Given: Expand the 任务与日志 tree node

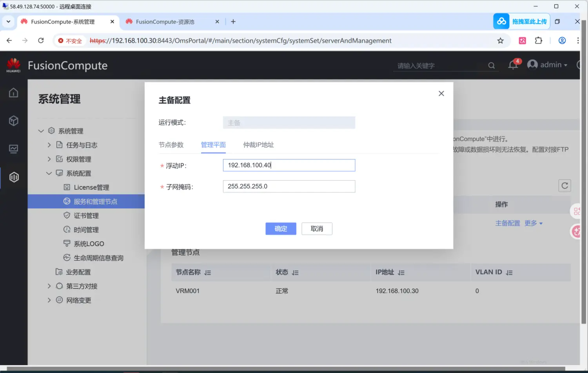Looking at the screenshot, I should click(x=49, y=145).
